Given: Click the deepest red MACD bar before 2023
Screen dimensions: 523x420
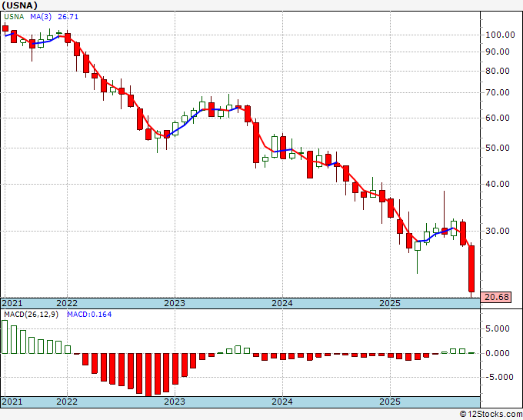Looking at the screenshot, I should pyautogui.click(x=148, y=375).
